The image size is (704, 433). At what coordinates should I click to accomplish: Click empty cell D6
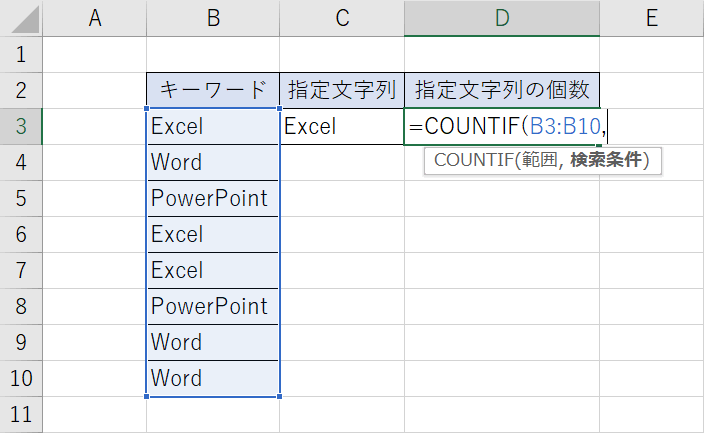tap(502, 234)
